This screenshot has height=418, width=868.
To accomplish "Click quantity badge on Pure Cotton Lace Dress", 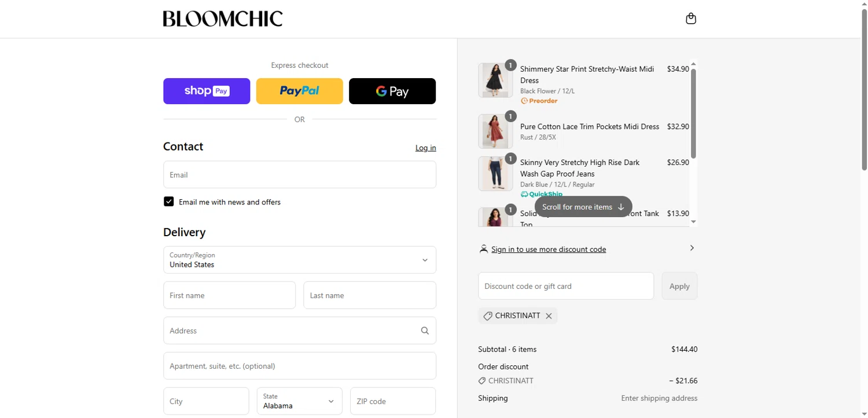I will tap(510, 116).
